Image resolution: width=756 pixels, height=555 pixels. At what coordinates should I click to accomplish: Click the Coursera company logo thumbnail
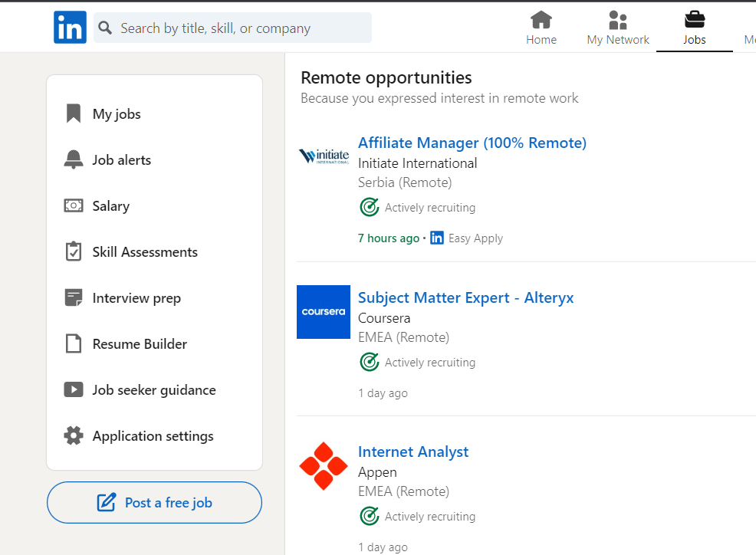point(324,312)
